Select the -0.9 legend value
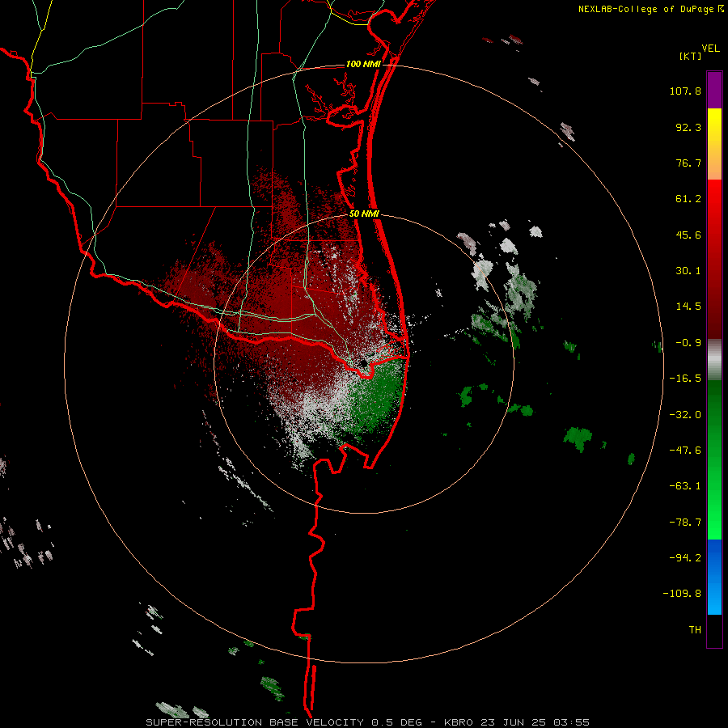 (688, 343)
